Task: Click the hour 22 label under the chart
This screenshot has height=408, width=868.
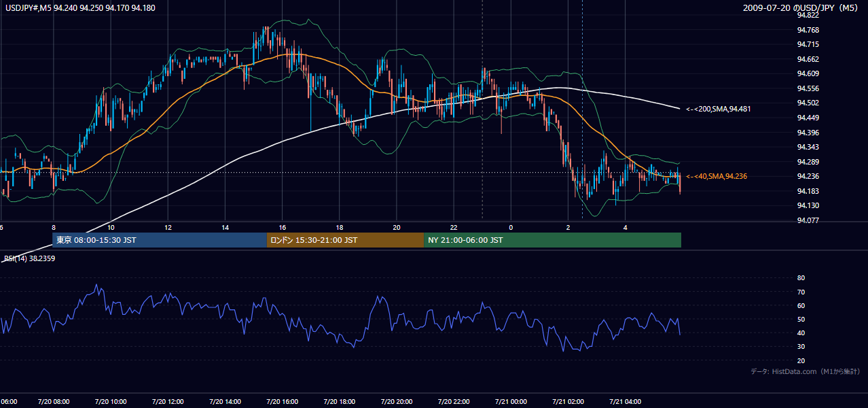Action: click(x=454, y=227)
